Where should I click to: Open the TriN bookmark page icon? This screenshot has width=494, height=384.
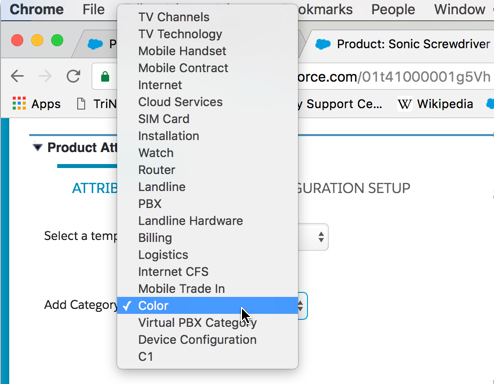(x=81, y=104)
